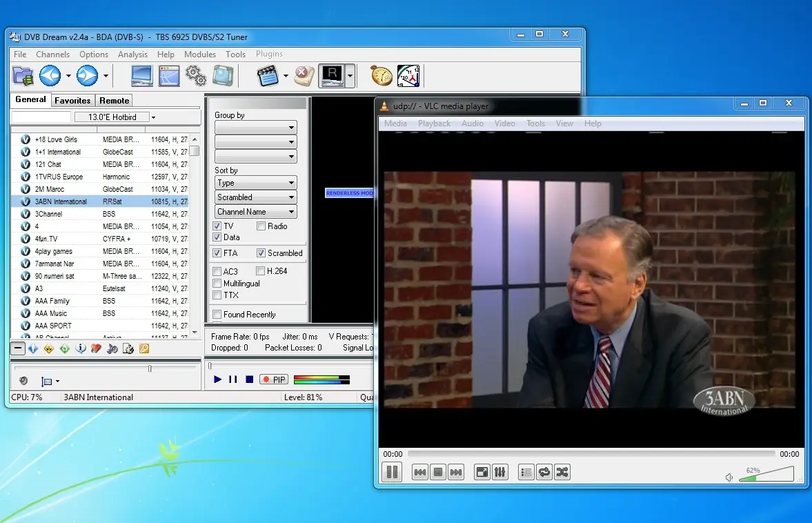Stop playback in VLC
The width and height of the screenshot is (812, 523).
pos(438,472)
